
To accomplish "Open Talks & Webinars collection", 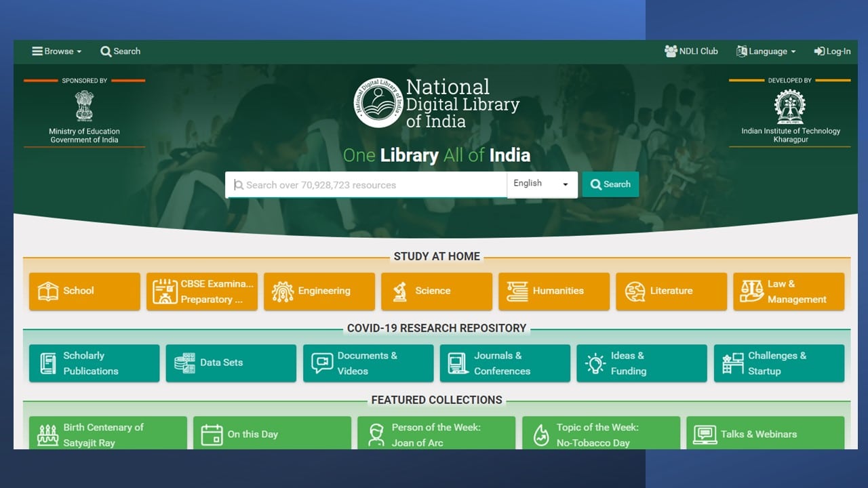I will tap(765, 434).
